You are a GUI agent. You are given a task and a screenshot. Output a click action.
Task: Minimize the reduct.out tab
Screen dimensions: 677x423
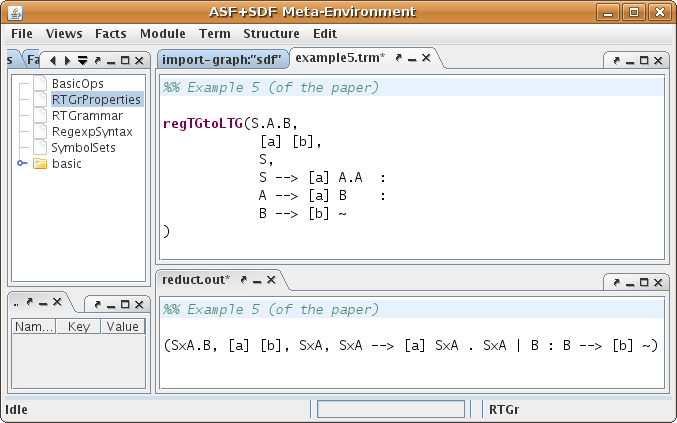[257, 281]
